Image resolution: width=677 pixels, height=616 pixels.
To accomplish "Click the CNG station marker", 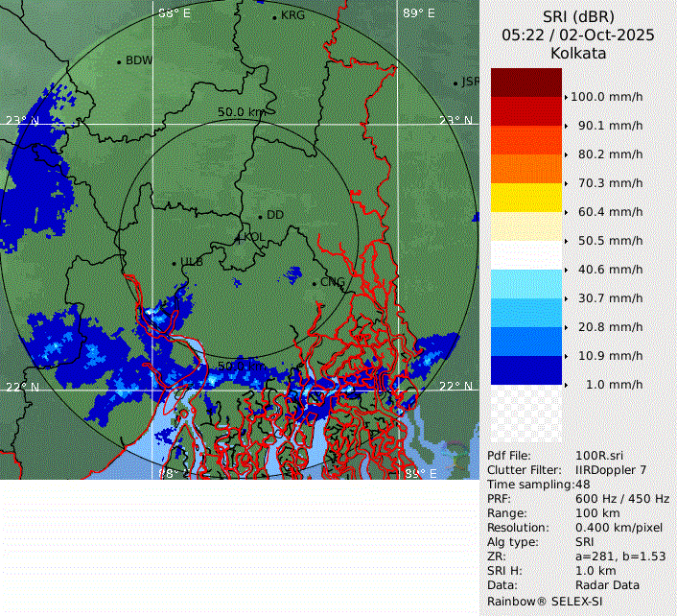I will [314, 283].
